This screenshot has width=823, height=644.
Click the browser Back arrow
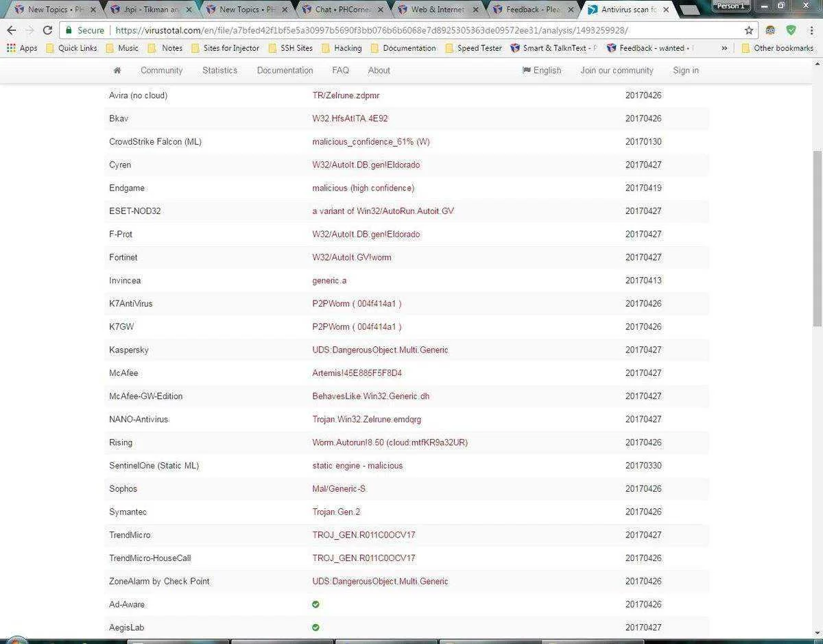point(11,30)
